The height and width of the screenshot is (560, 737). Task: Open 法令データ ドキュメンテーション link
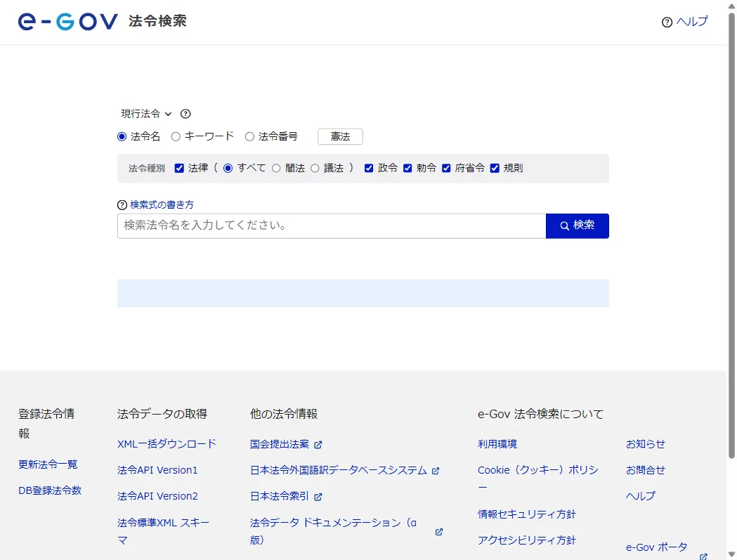pyautogui.click(x=333, y=531)
